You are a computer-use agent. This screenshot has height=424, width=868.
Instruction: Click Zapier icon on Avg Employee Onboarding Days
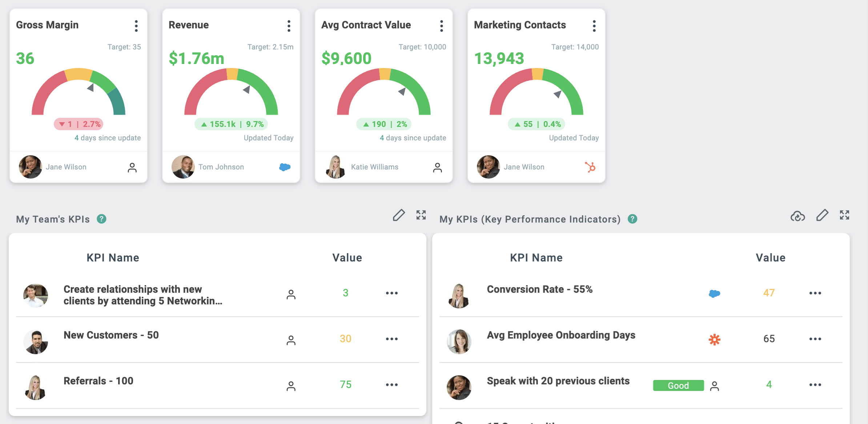[714, 339]
